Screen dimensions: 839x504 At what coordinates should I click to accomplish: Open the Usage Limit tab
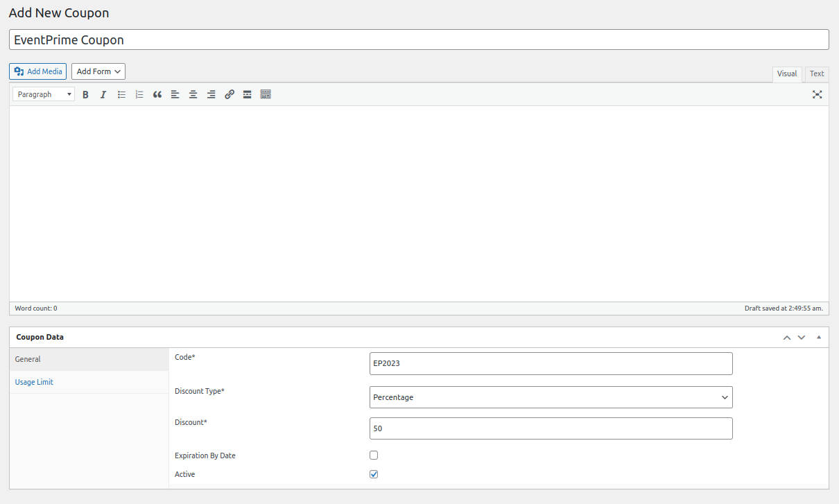(x=34, y=382)
